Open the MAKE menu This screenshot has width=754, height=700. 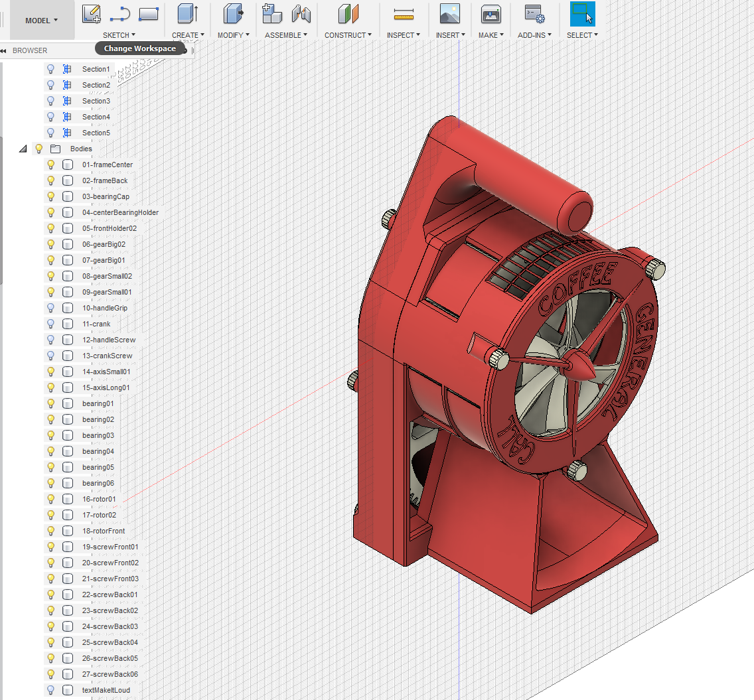pyautogui.click(x=490, y=35)
